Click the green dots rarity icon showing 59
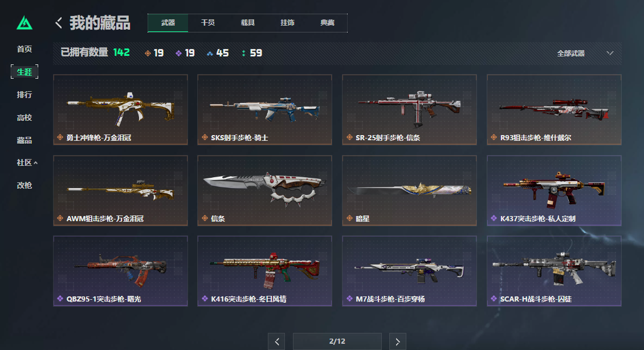This screenshot has height=350, width=644. pyautogui.click(x=243, y=53)
